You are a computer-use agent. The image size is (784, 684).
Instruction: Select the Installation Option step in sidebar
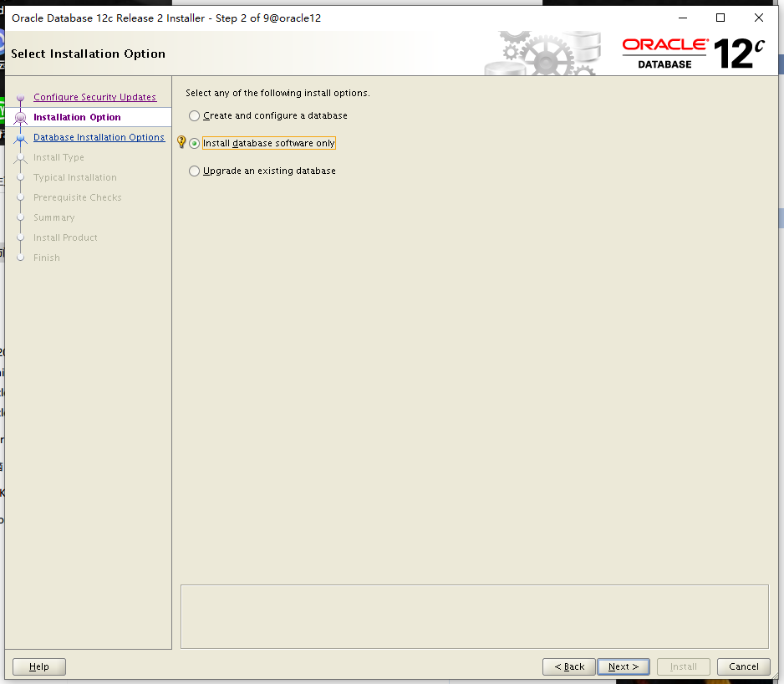(77, 117)
